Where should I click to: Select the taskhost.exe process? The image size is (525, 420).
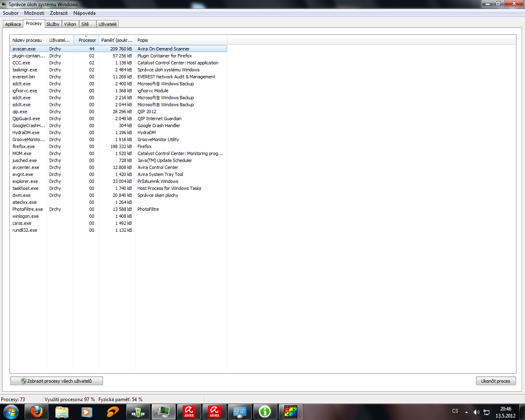point(119,188)
